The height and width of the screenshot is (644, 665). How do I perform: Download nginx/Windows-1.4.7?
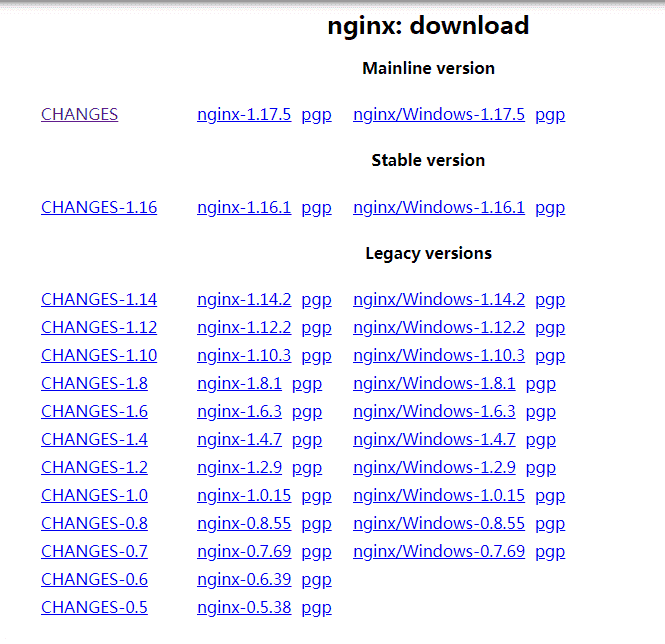434,440
